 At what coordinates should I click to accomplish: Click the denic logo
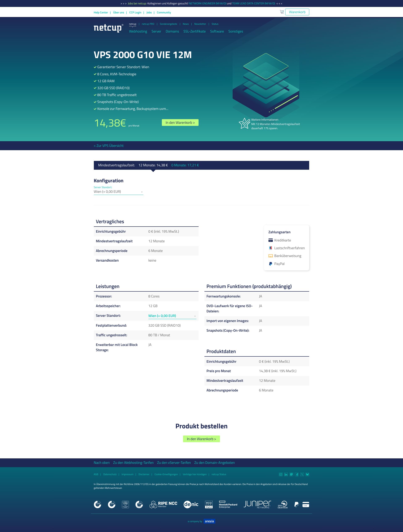pos(191,504)
